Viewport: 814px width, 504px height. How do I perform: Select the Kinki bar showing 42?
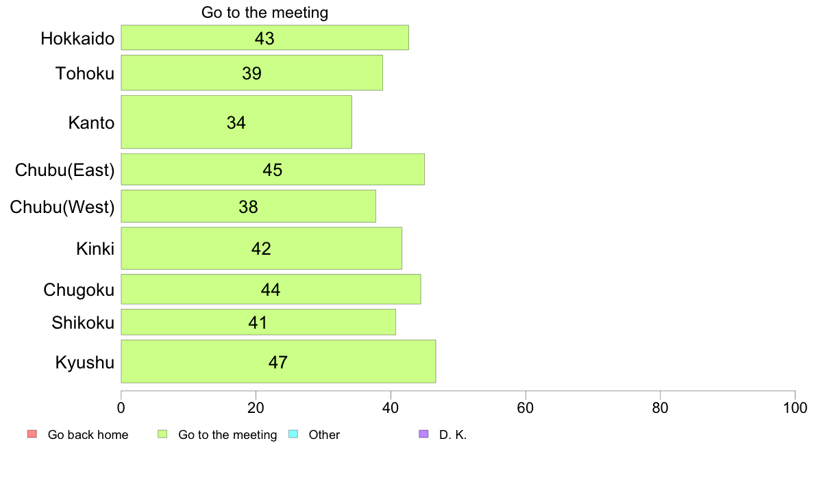261,248
